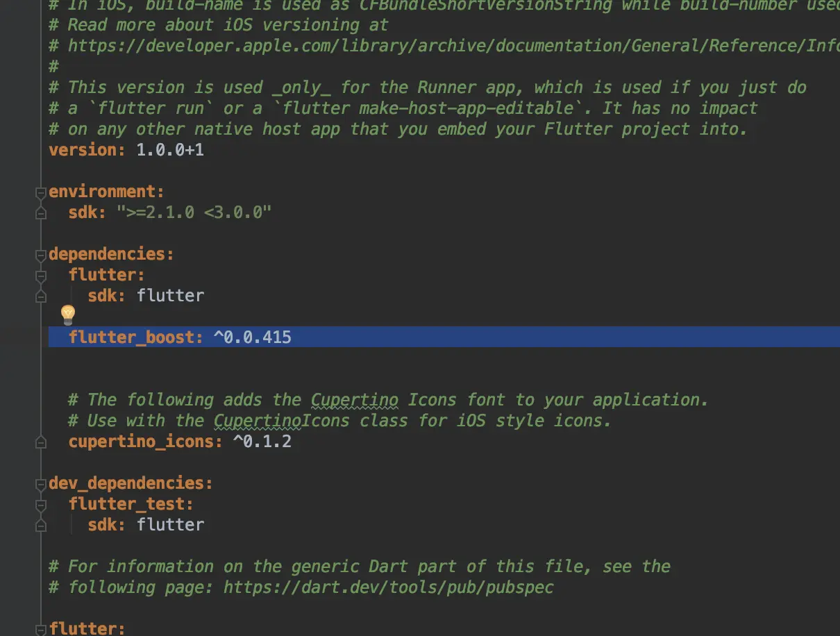
Task: Click the yellow lightbulb quick-fix icon
Action: 67,315
